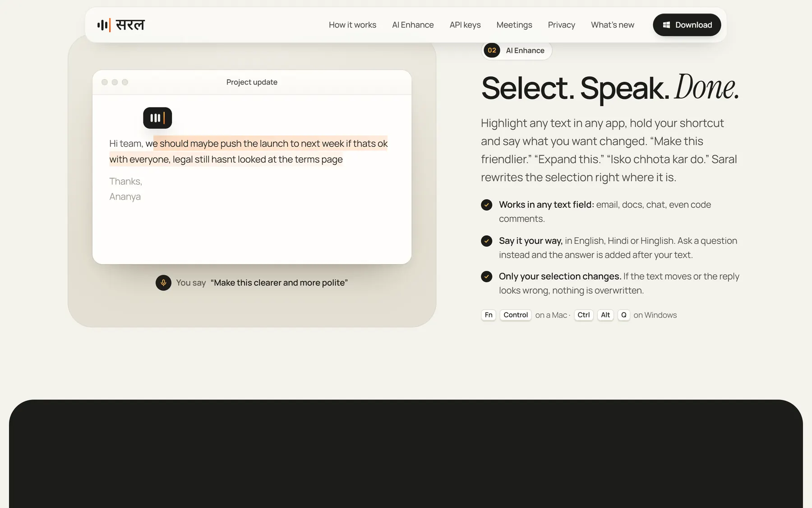The width and height of the screenshot is (812, 508).
Task: Click the microphone icon beside You say
Action: pyautogui.click(x=163, y=283)
